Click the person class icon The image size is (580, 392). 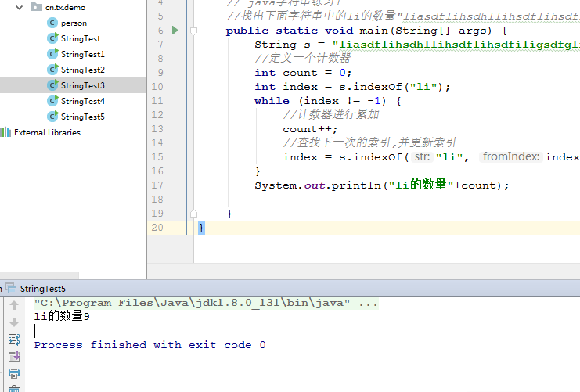tap(52, 23)
